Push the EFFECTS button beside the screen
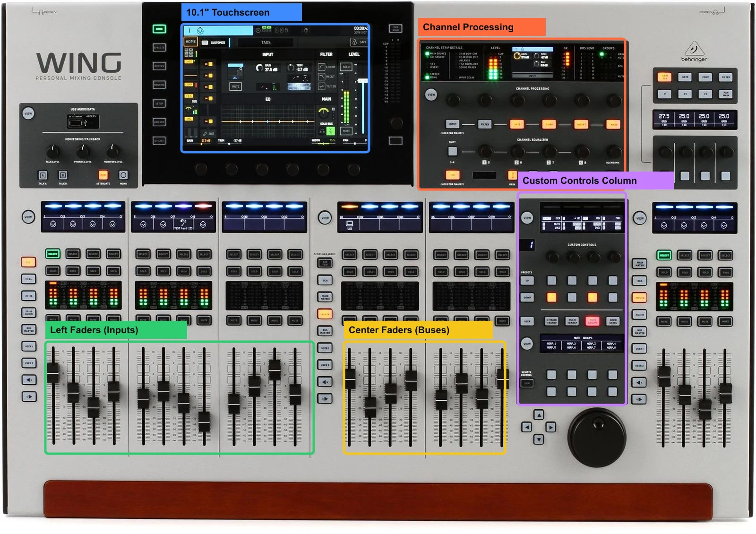Viewport: 756px width, 534px height. [x=159, y=48]
